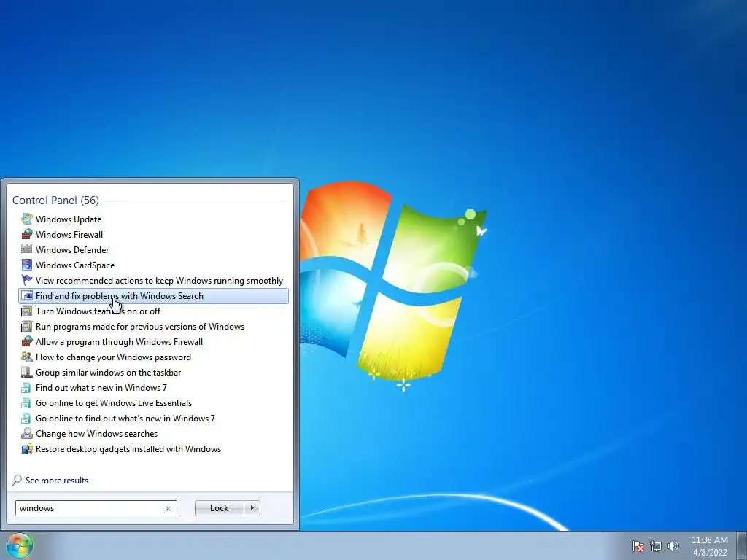Click icon beside Go online to get Windows Live Essentials

27,402
